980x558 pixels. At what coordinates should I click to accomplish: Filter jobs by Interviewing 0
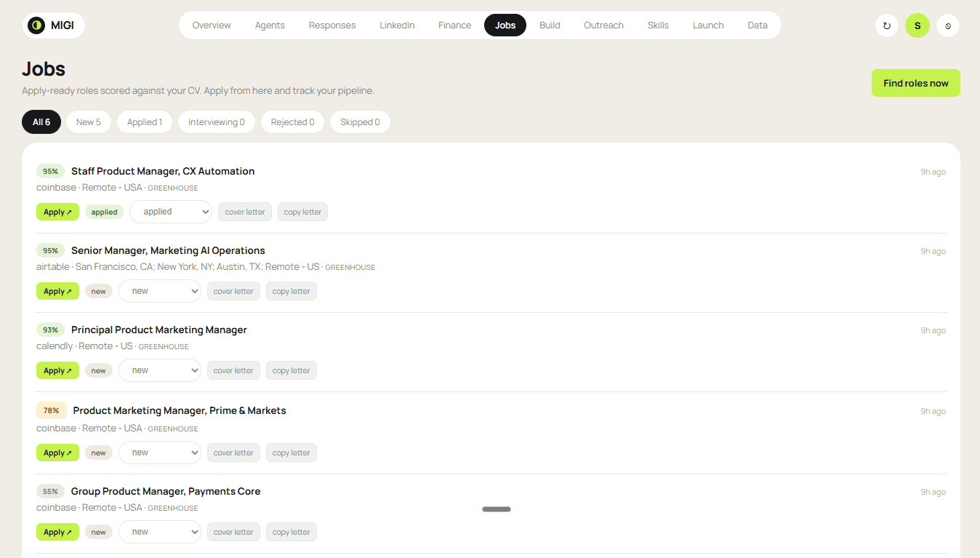[x=217, y=122]
